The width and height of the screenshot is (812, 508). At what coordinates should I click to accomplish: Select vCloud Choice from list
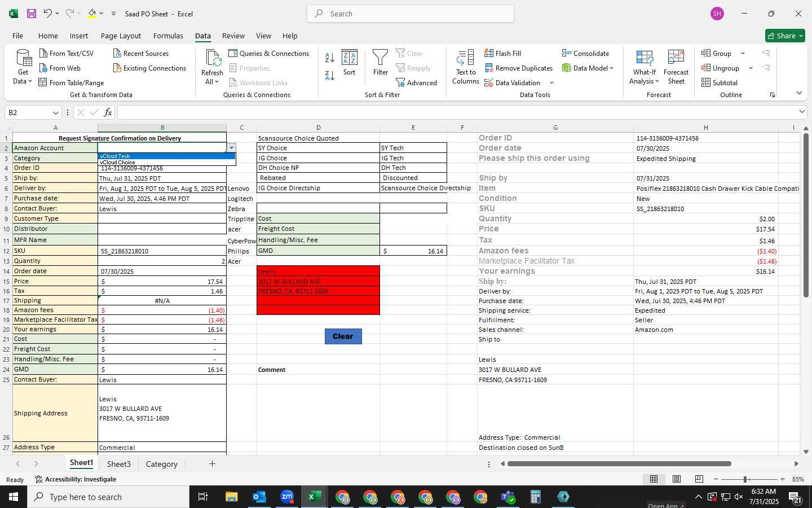(167, 162)
